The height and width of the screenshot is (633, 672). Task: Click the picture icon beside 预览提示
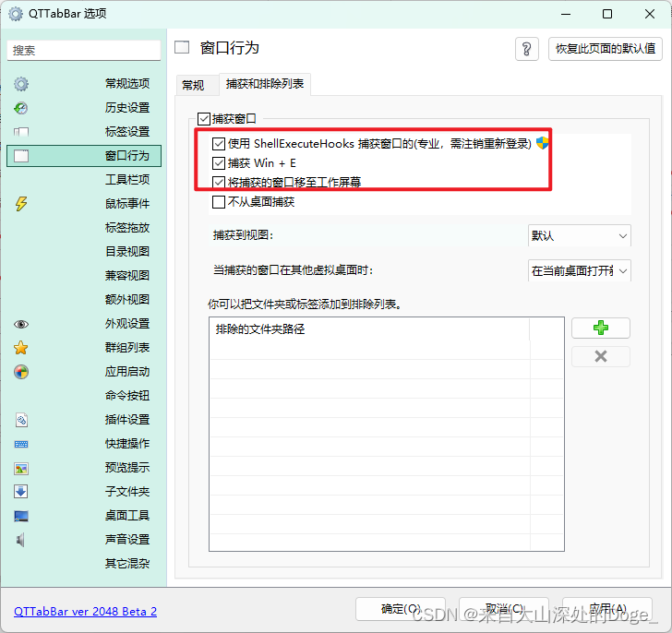(x=21, y=469)
